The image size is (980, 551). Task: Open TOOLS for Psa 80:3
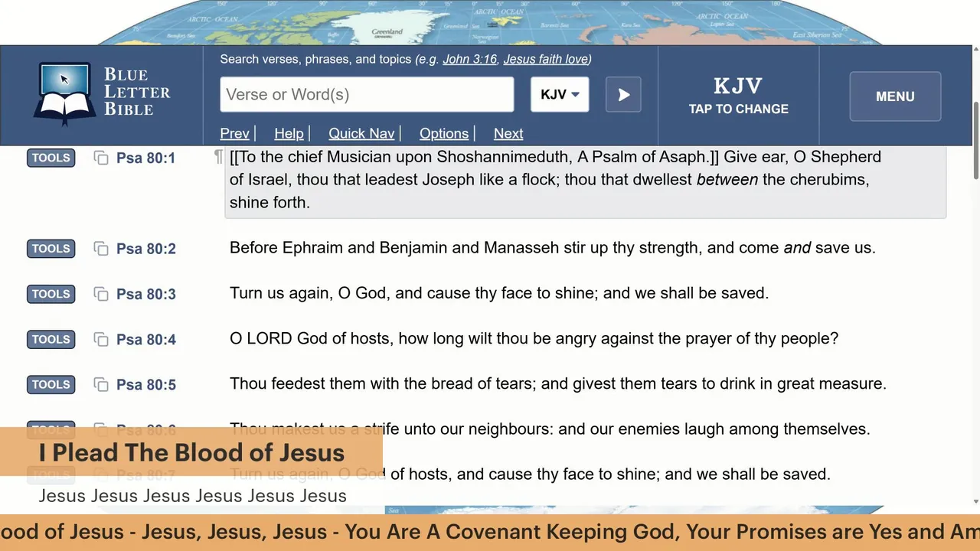51,294
